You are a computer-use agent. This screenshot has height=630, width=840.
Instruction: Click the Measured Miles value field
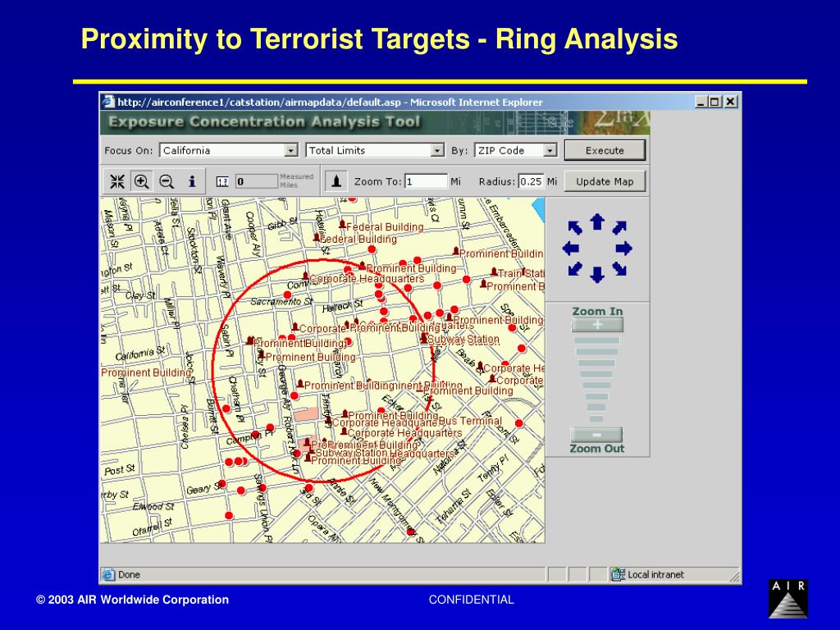(257, 181)
